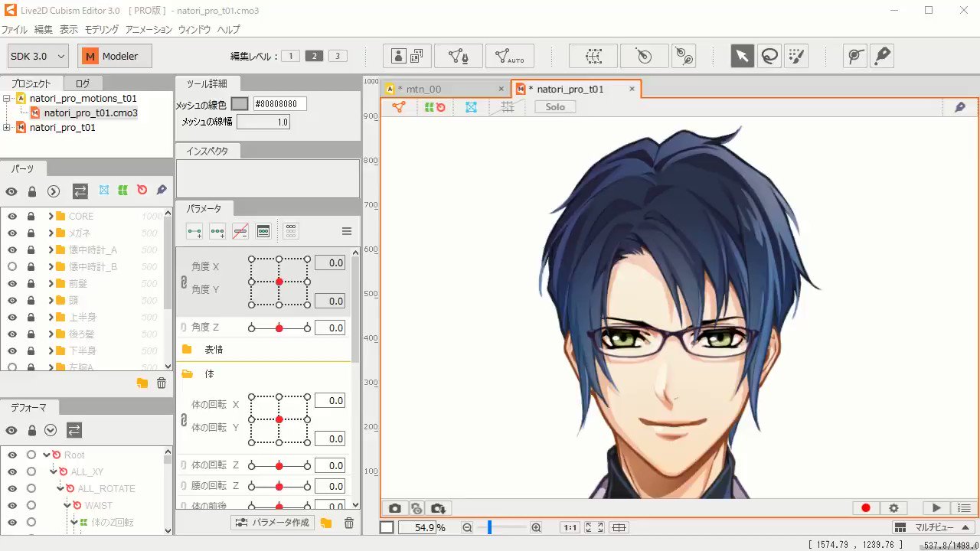Image resolution: width=980 pixels, height=551 pixels.
Task: Expand the 表情 parameter group
Action: pos(187,350)
